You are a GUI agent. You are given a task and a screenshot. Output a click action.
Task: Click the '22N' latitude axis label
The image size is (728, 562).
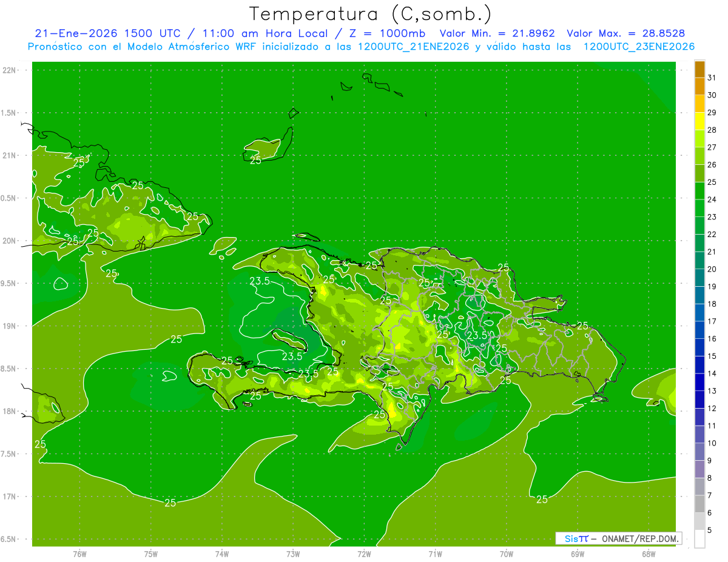point(10,70)
